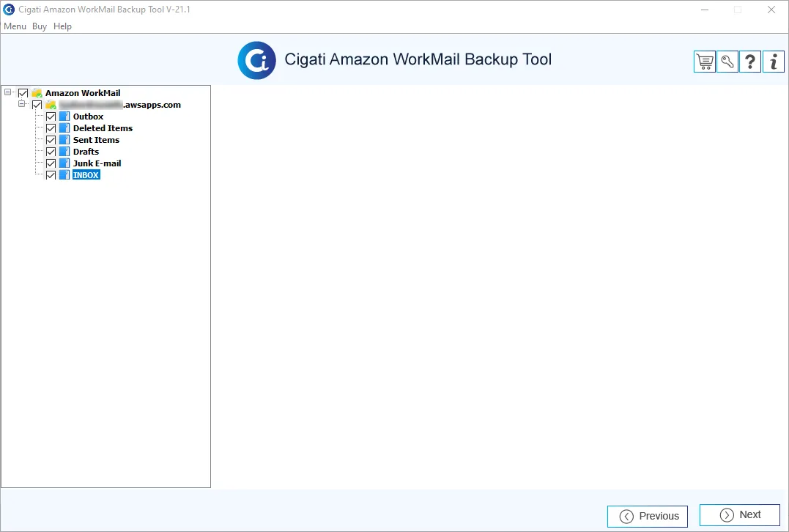Click the Junk E-mail folder icon
Image resolution: width=789 pixels, height=532 pixels.
coord(64,163)
